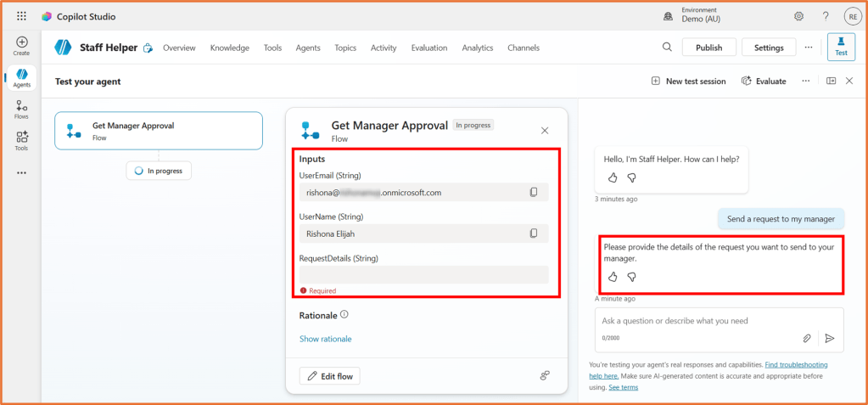Open Flows in the left sidebar
This screenshot has height=405, width=868.
pos(21,110)
